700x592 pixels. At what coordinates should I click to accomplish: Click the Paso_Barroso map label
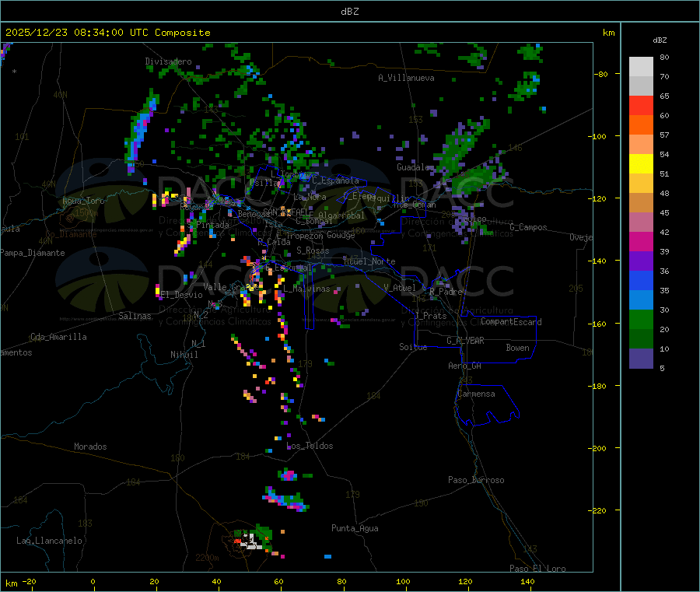tap(476, 480)
